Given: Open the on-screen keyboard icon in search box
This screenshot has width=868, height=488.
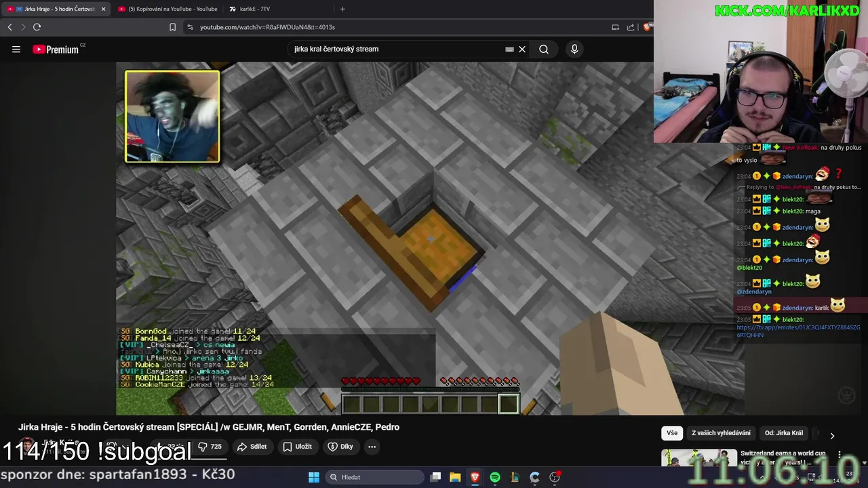Looking at the screenshot, I should coord(509,49).
